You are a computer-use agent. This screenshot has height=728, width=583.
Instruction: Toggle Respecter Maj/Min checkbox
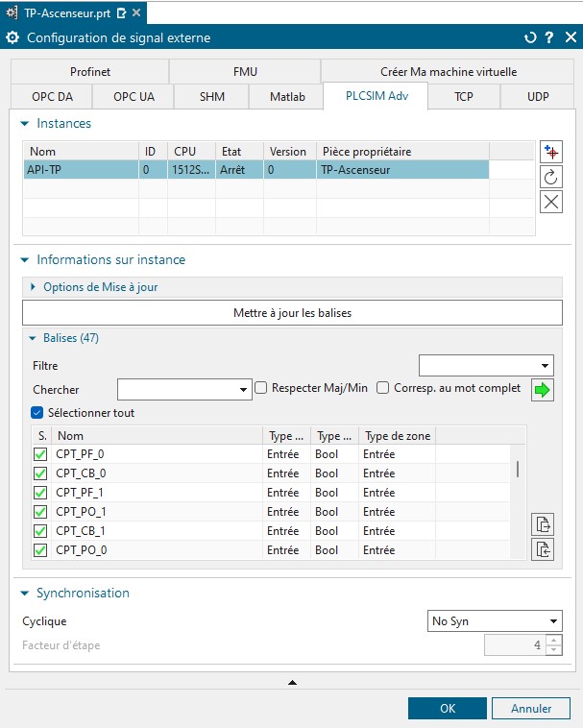click(x=261, y=388)
